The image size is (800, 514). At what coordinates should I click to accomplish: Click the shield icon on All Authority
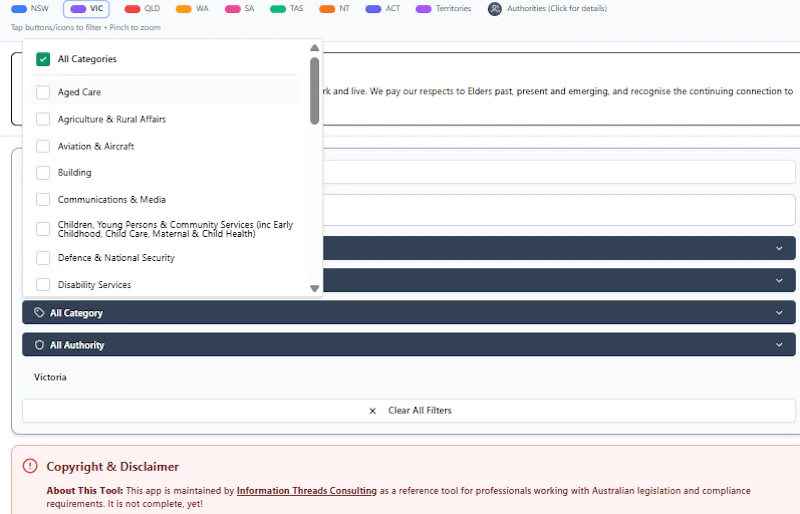[39, 345]
